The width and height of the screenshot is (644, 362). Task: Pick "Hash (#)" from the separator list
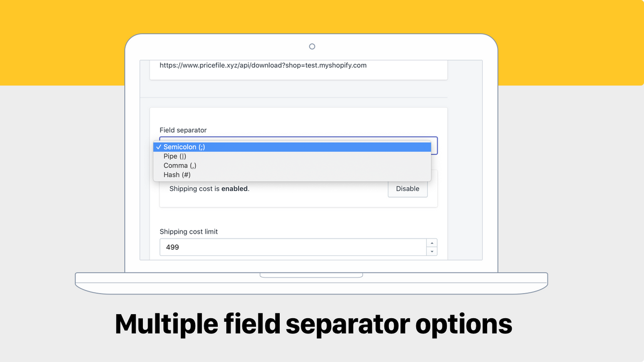point(177,174)
